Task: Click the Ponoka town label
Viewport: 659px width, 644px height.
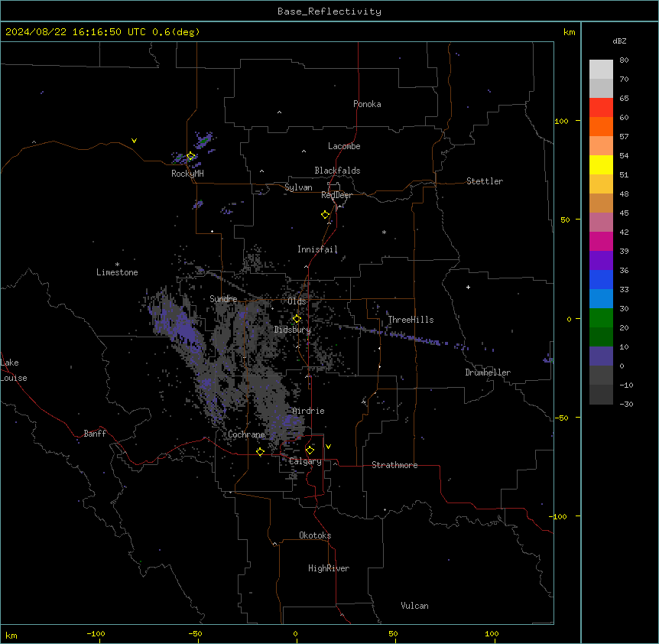Action: [x=367, y=104]
